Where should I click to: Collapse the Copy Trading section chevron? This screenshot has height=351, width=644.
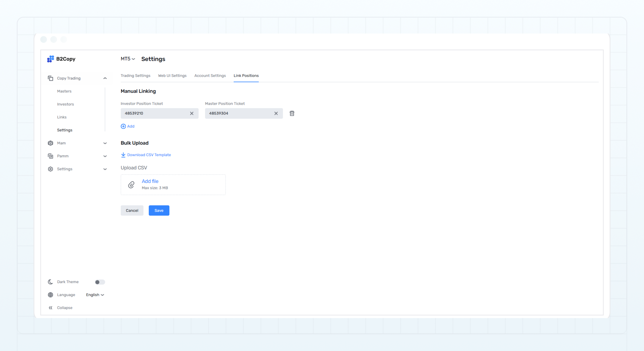pos(105,78)
